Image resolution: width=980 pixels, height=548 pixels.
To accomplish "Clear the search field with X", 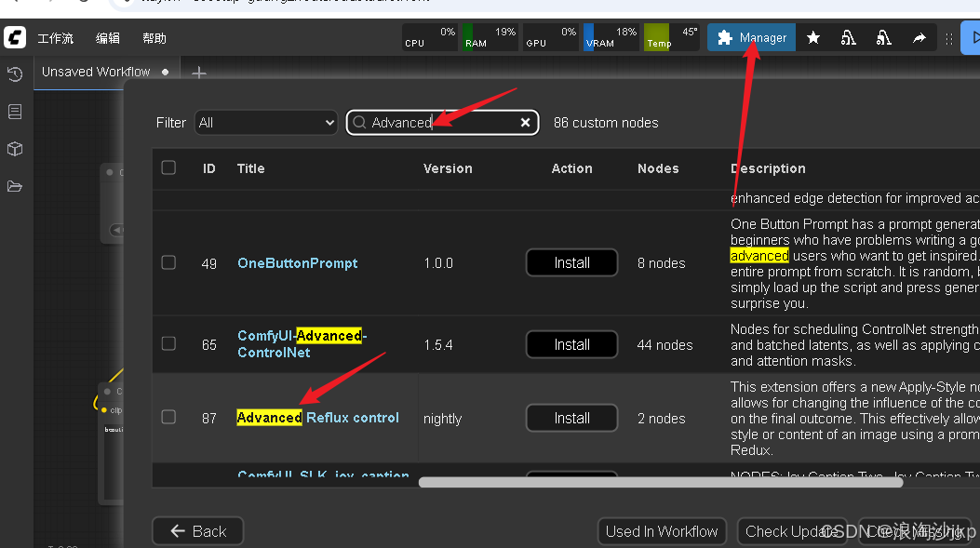I will (526, 123).
